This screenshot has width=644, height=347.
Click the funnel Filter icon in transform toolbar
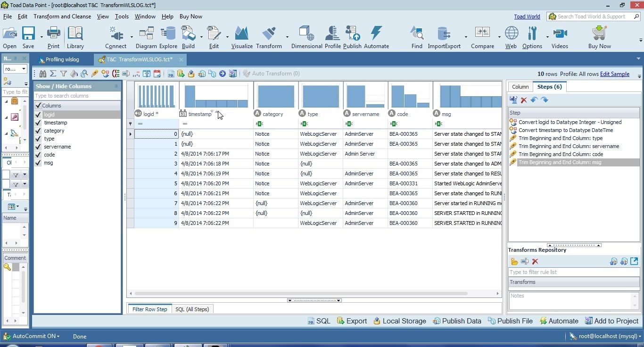(x=64, y=74)
